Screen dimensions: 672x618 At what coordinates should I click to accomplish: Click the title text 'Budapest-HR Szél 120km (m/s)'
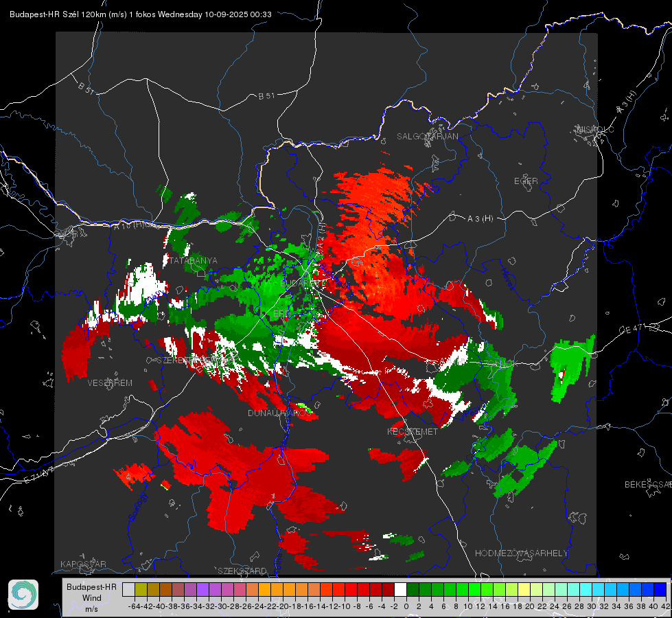68,14
